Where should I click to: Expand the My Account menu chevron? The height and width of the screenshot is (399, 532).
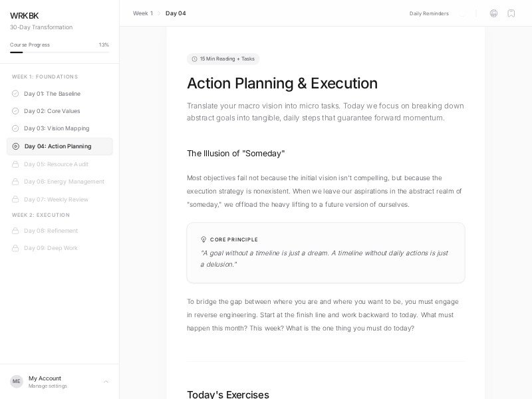pyautogui.click(x=106, y=382)
